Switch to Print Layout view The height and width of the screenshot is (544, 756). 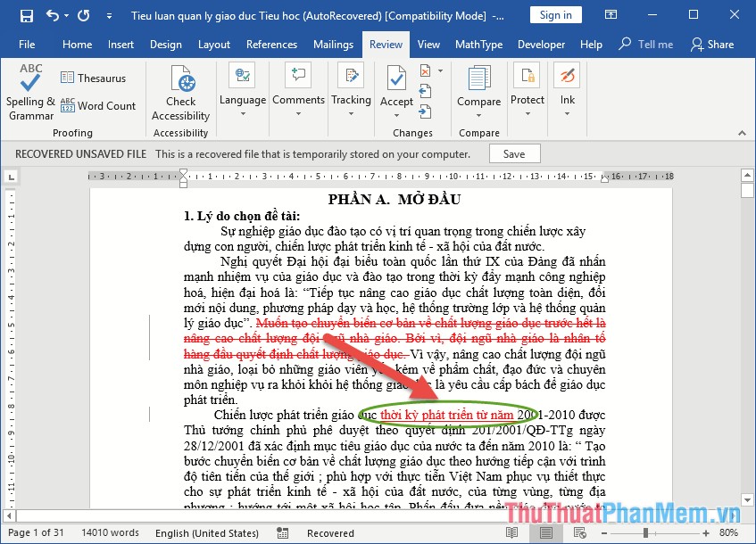click(x=544, y=533)
